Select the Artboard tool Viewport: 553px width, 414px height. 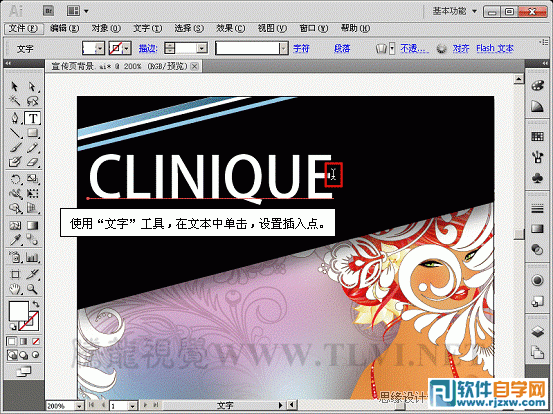14,274
